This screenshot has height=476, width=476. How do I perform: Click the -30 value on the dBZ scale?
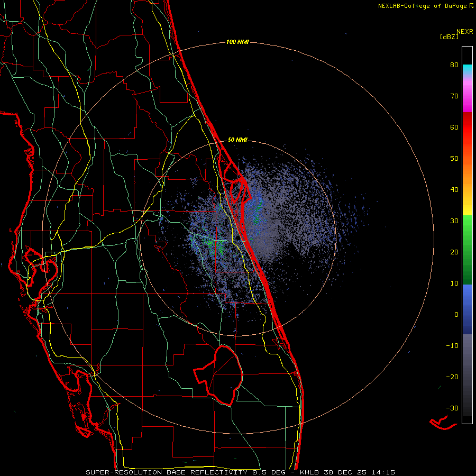452,408
